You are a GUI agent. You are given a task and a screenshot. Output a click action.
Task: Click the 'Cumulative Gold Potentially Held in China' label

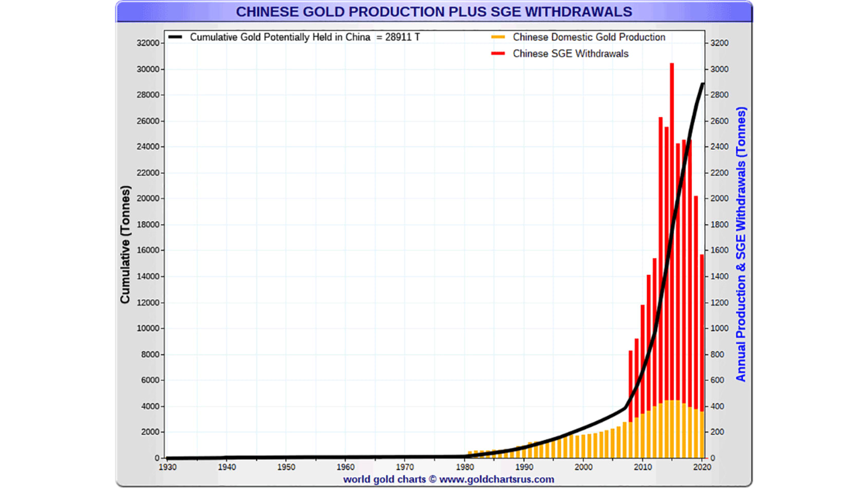280,37
